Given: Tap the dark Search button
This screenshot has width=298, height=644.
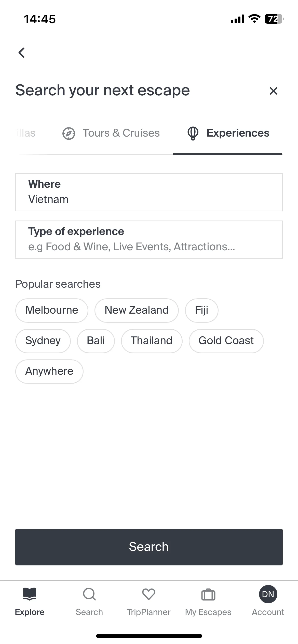Looking at the screenshot, I should tap(149, 547).
